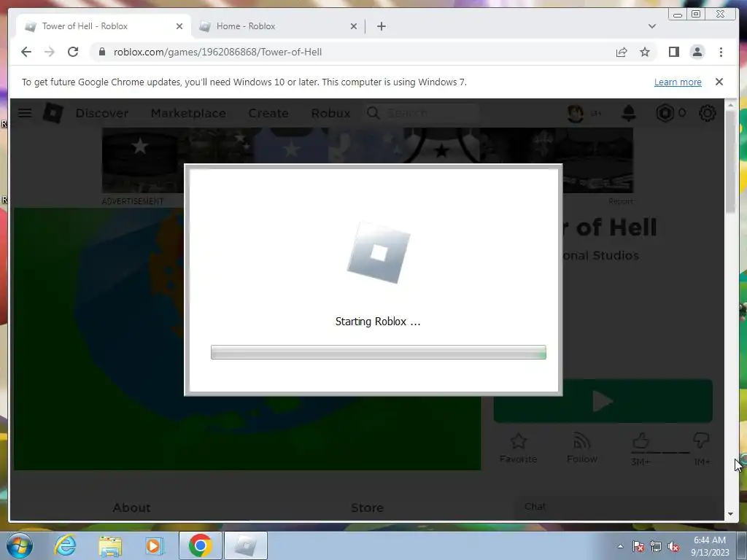Screen dimensions: 747x560
Task: Open the Robux balance icon
Action: pyautogui.click(x=665, y=113)
